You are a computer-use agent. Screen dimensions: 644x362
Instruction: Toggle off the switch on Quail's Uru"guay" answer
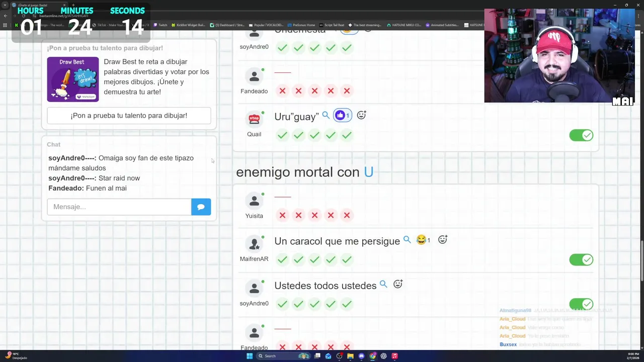(x=581, y=135)
